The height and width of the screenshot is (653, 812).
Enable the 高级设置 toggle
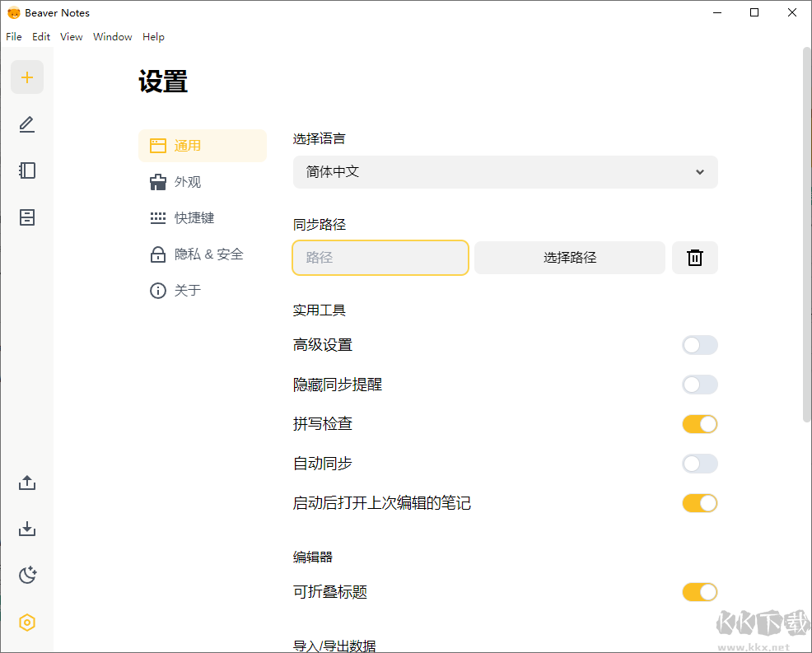pos(699,345)
